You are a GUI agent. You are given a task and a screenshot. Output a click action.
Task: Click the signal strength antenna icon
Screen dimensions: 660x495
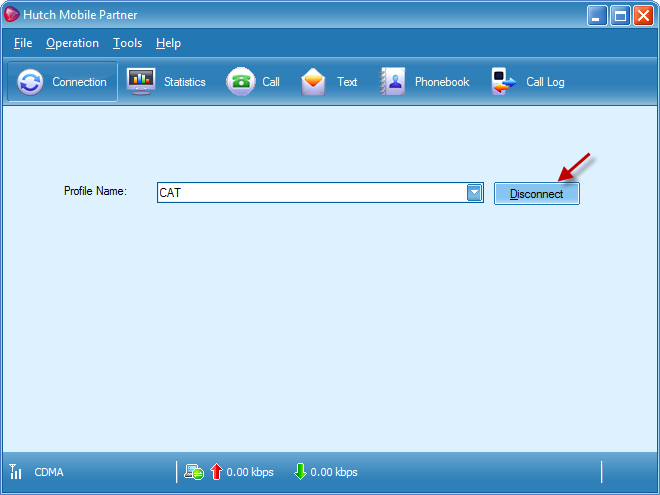pyautogui.click(x=15, y=472)
